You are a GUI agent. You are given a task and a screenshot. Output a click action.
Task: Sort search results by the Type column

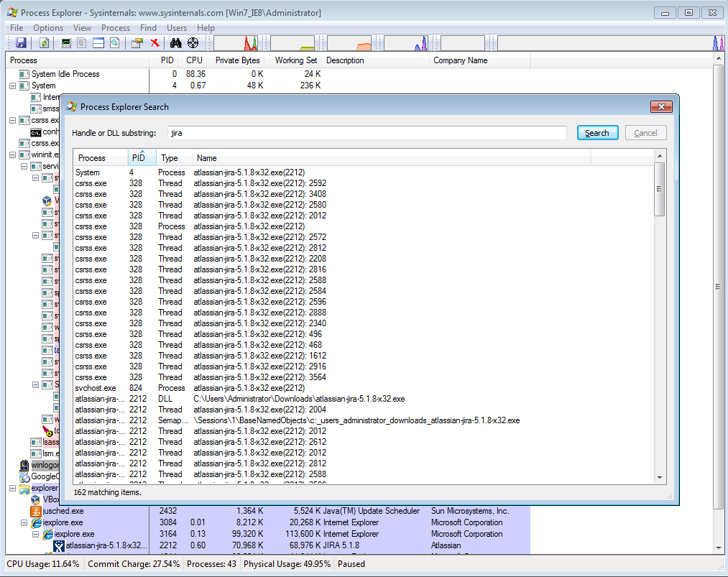(174, 158)
